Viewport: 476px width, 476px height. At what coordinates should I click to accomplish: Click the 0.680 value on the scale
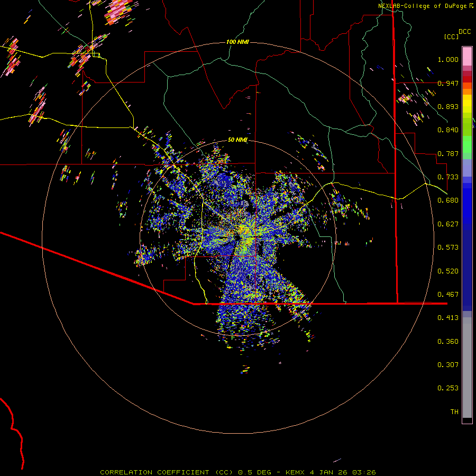(448, 200)
